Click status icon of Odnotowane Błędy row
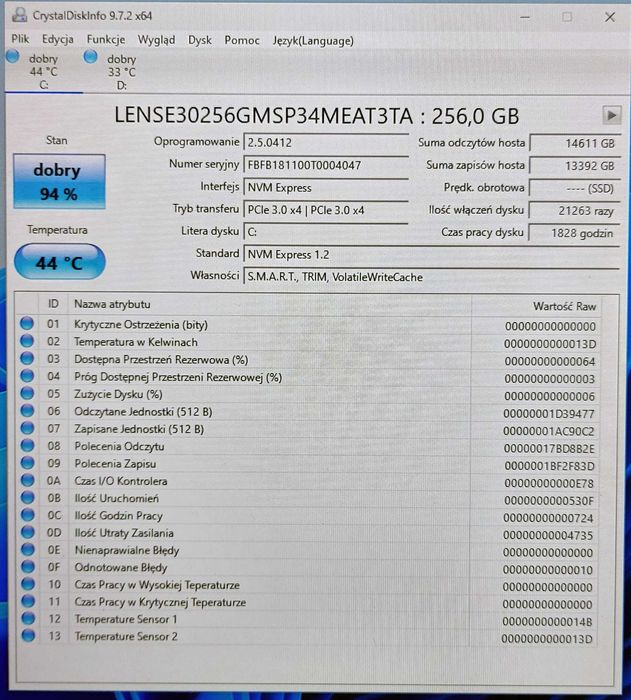This screenshot has width=631, height=700. coord(28,567)
